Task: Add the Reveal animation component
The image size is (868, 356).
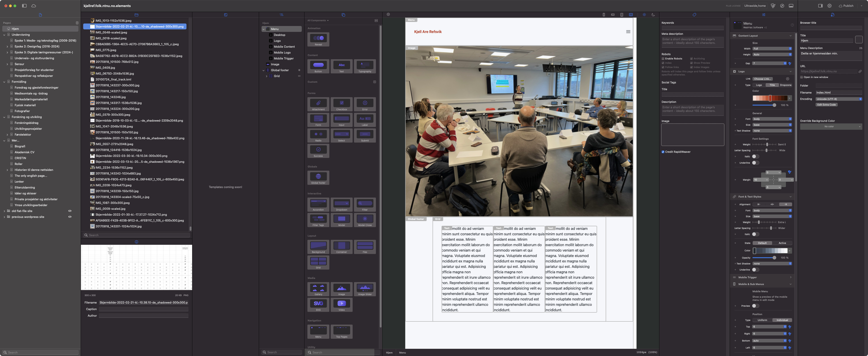Action: pyautogui.click(x=318, y=39)
